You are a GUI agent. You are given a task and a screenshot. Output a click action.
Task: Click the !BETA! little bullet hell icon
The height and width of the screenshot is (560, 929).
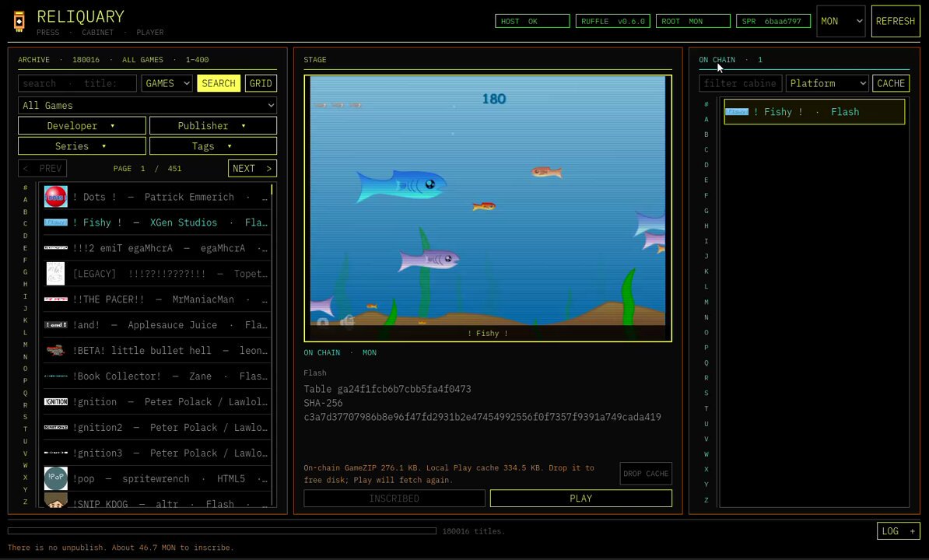pyautogui.click(x=56, y=351)
